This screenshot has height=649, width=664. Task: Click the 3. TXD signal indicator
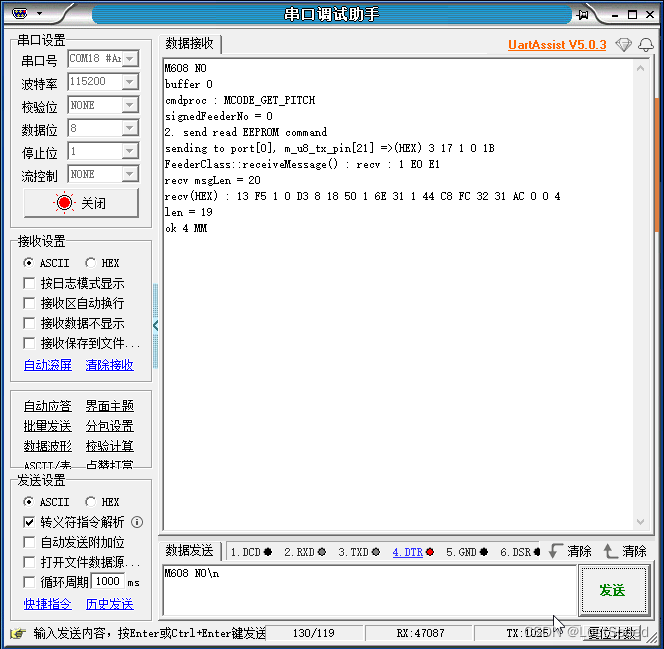pyautogui.click(x=359, y=552)
